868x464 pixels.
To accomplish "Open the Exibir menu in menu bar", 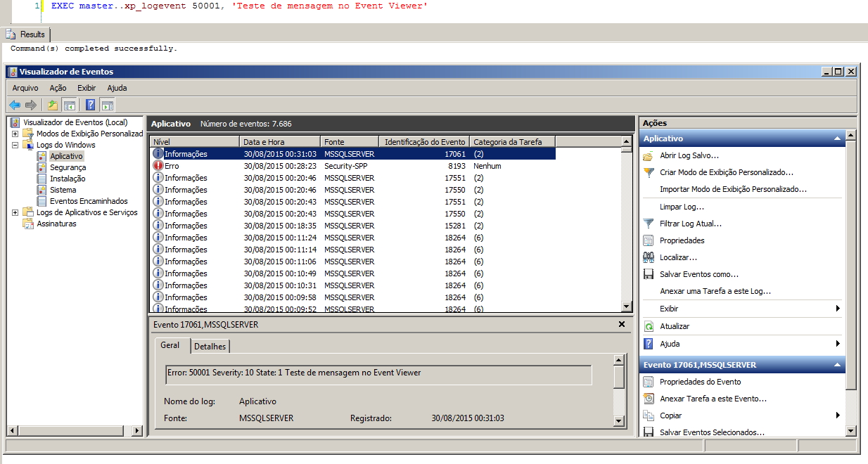I will point(87,88).
